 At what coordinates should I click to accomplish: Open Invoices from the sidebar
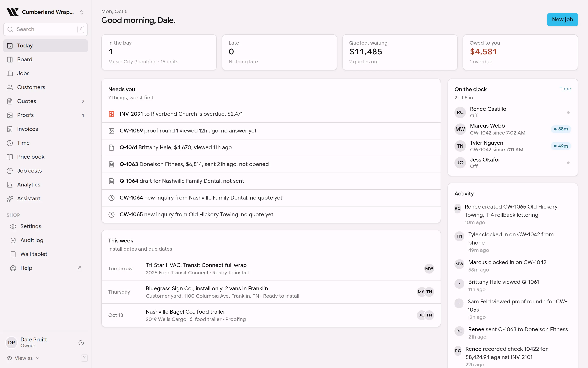[x=46, y=129]
